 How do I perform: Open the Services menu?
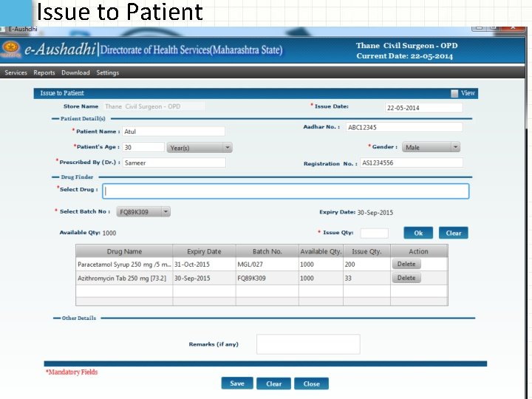(x=16, y=72)
